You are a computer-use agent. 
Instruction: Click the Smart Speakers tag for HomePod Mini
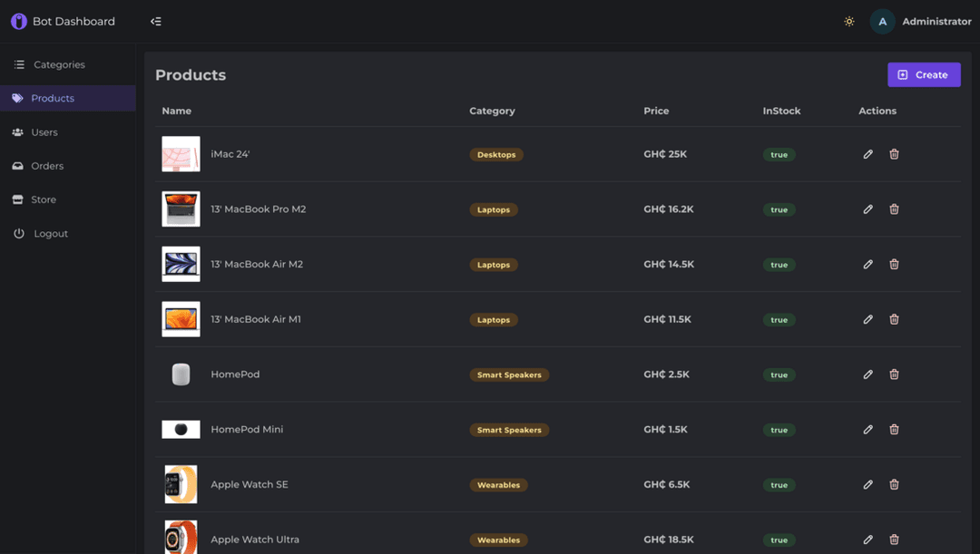(x=509, y=430)
